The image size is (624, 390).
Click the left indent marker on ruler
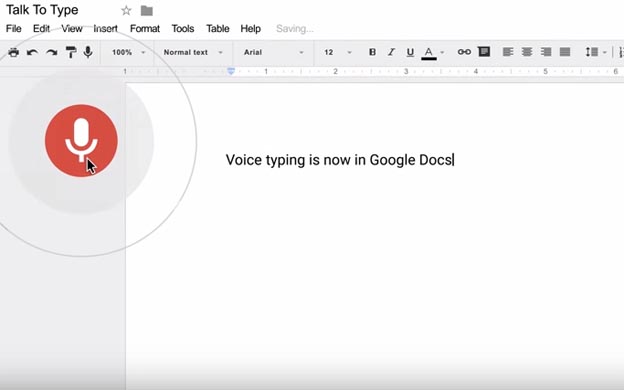(x=231, y=72)
